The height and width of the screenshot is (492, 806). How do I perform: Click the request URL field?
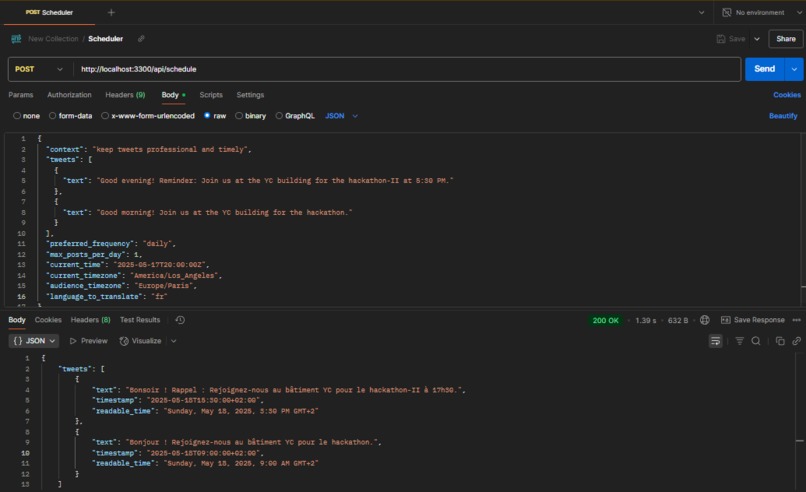[406, 69]
